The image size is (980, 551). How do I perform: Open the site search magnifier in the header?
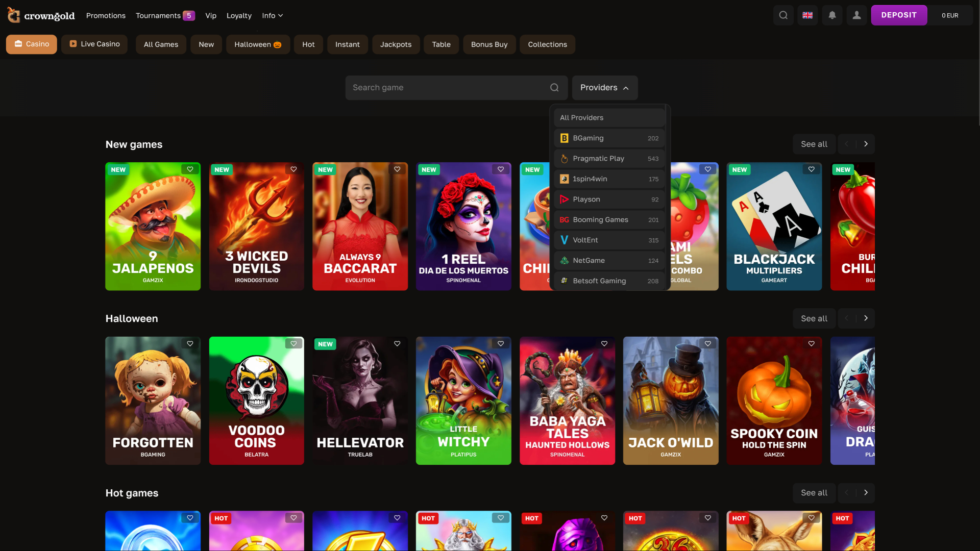[783, 15]
